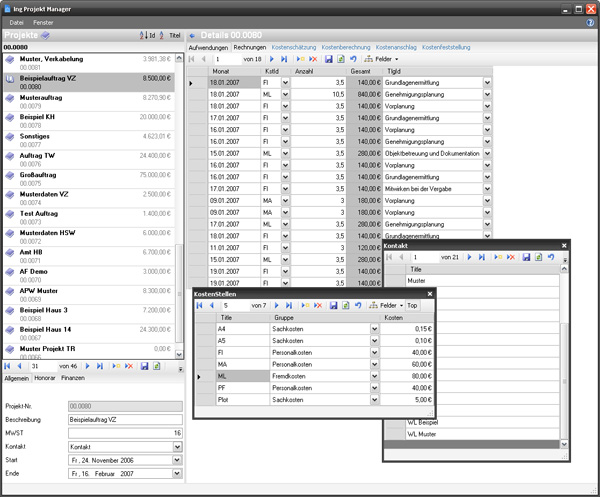The image size is (600, 497).
Task: Add new record in Aufwendungen toolbar
Action: (300, 59)
